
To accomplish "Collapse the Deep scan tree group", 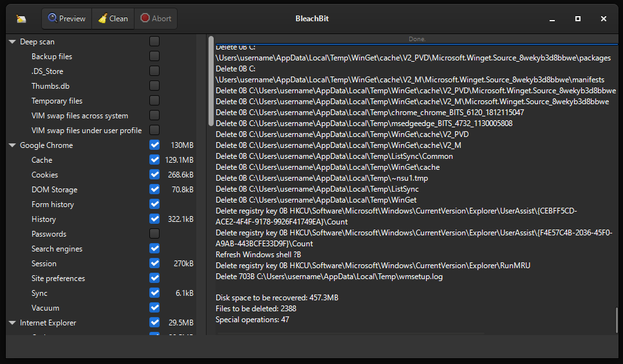I will tap(12, 42).
